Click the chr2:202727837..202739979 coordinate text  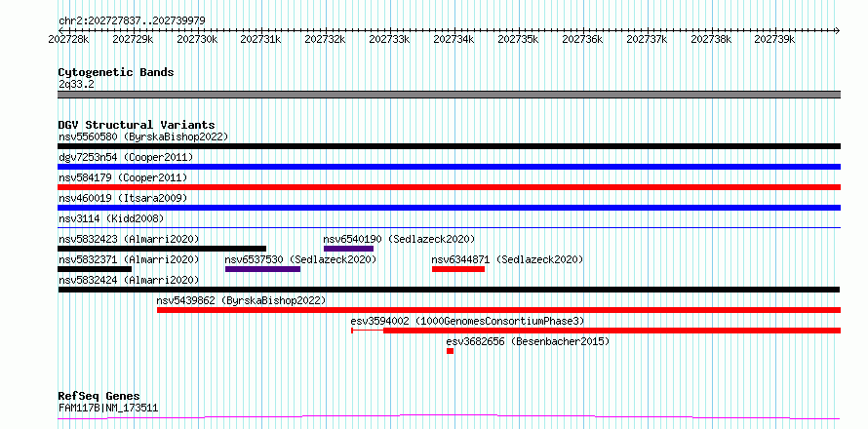132,20
